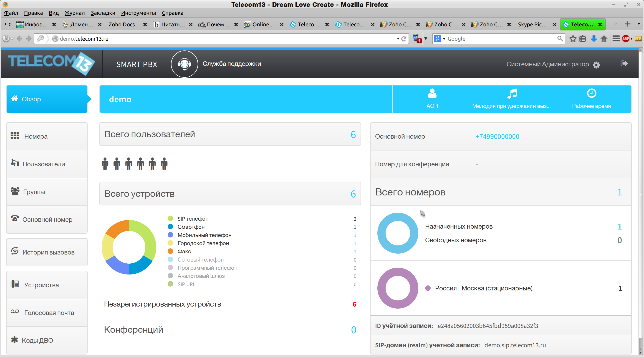Close the Zoho Docs tab
The height and width of the screenshot is (357, 644).
click(145, 25)
